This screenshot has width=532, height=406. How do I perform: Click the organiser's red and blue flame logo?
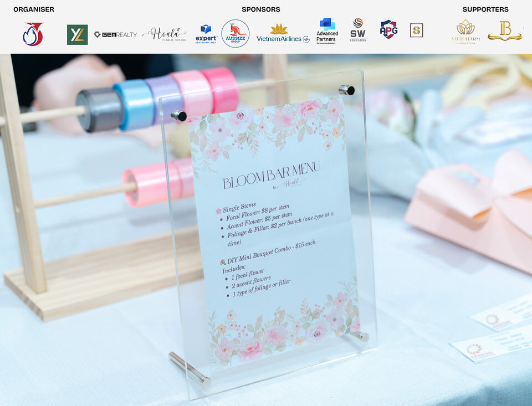(x=33, y=34)
